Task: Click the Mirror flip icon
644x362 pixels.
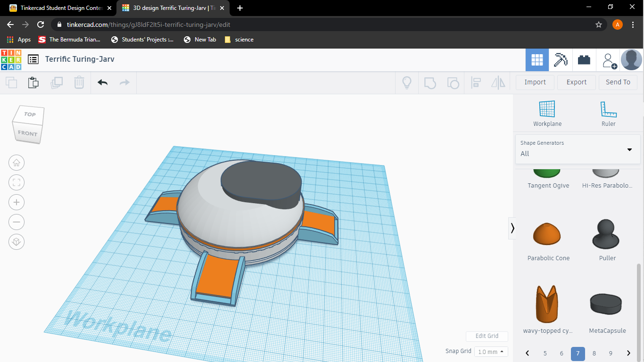Action: point(498,82)
